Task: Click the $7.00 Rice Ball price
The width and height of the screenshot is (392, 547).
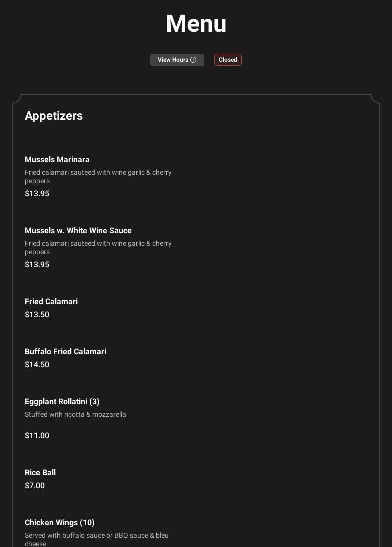Action: pyautogui.click(x=35, y=486)
